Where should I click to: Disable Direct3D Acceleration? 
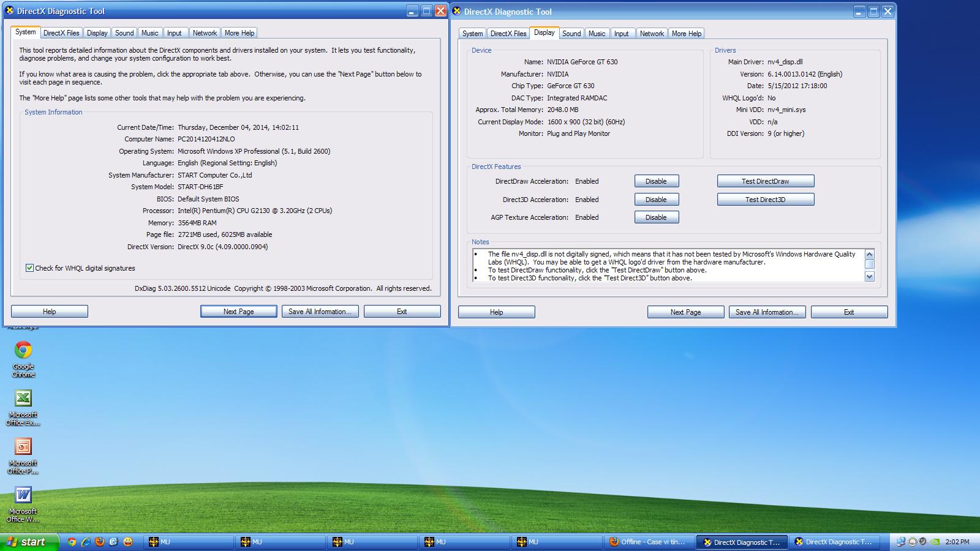(x=657, y=200)
